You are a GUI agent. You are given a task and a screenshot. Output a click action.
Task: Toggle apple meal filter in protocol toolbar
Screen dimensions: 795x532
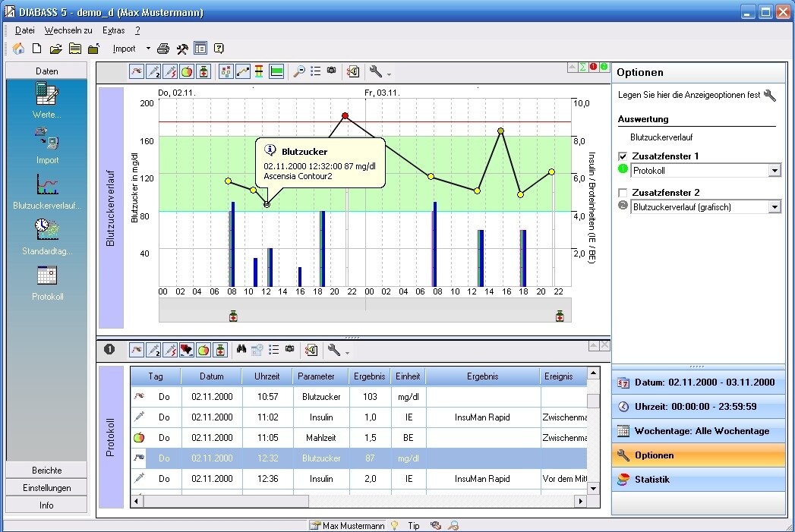tap(203, 350)
